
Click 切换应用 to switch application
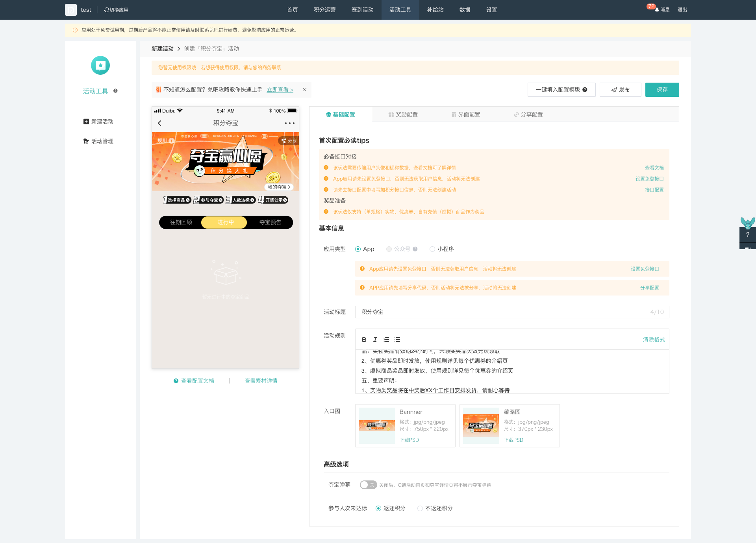[x=116, y=10]
